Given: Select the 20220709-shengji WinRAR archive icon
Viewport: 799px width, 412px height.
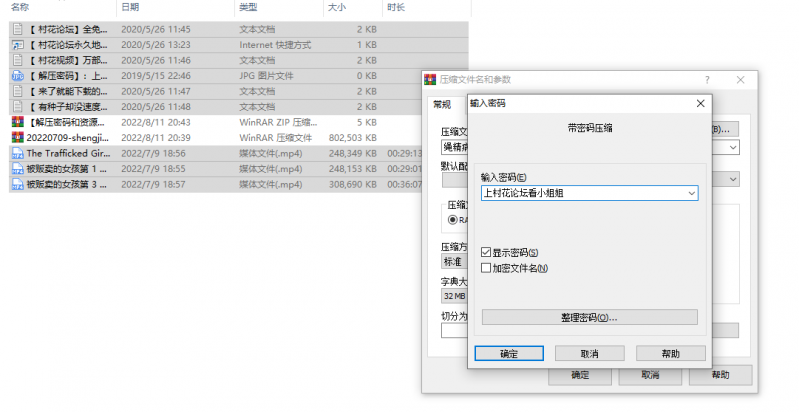Looking at the screenshot, I should 17,138.
